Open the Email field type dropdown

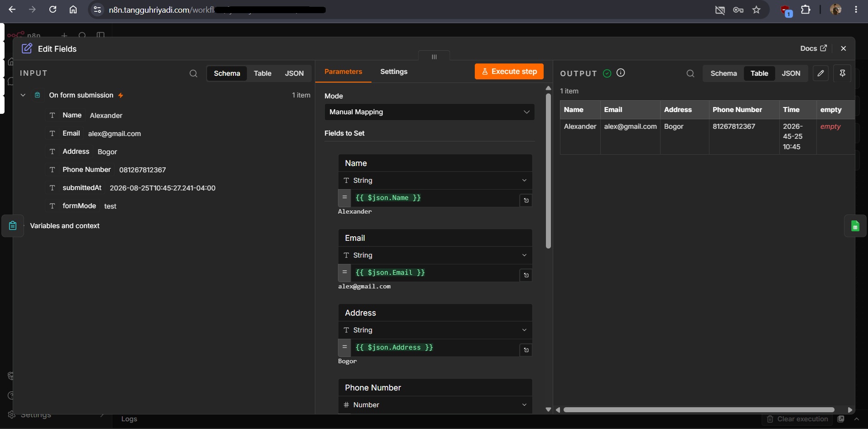pyautogui.click(x=435, y=255)
